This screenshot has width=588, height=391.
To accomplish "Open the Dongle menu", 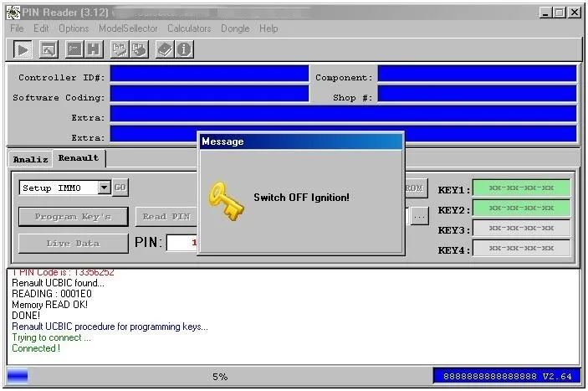I will (x=235, y=28).
